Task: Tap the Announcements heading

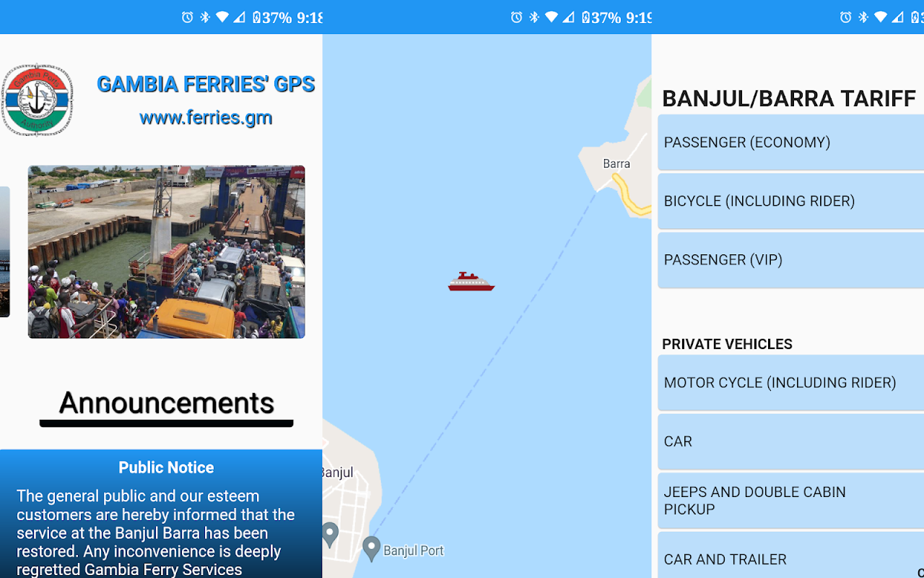Action: point(167,403)
